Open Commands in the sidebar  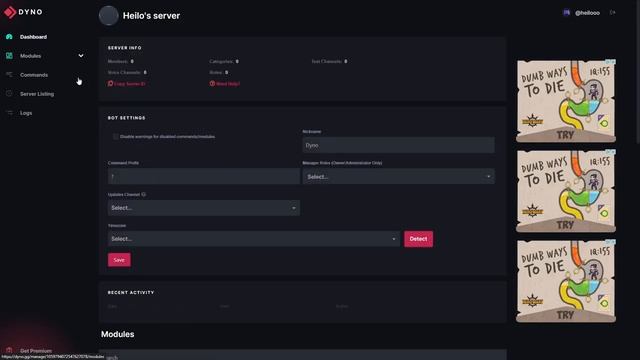click(x=34, y=75)
